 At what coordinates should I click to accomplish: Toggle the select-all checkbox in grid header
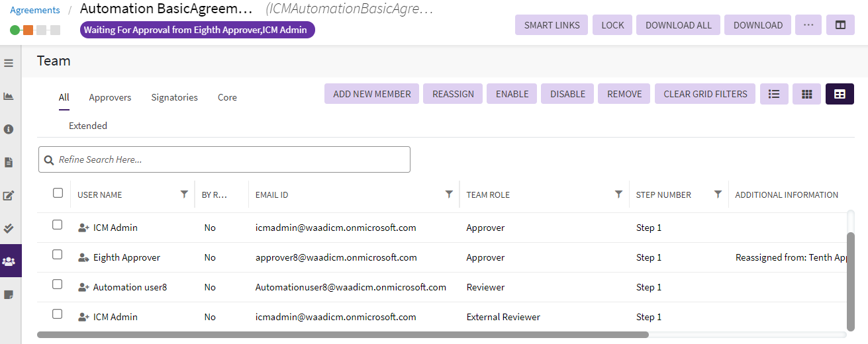[58, 193]
